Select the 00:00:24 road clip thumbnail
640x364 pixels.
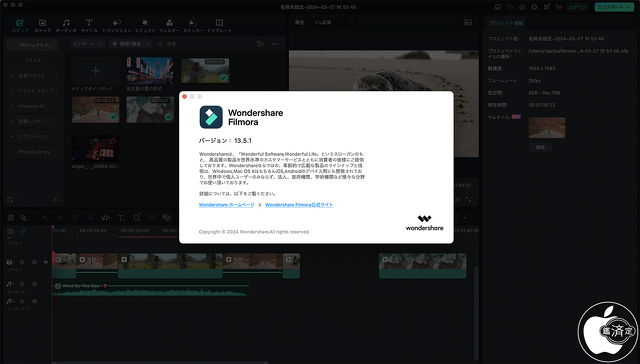(96, 110)
